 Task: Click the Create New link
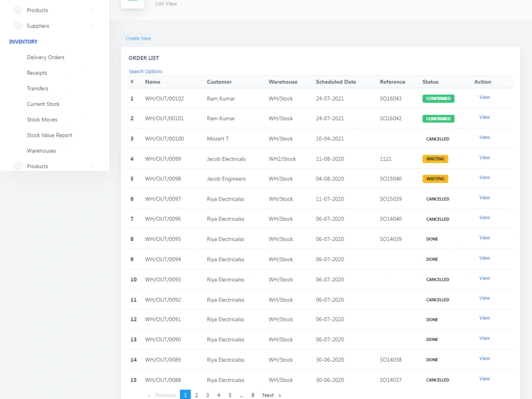coord(138,38)
